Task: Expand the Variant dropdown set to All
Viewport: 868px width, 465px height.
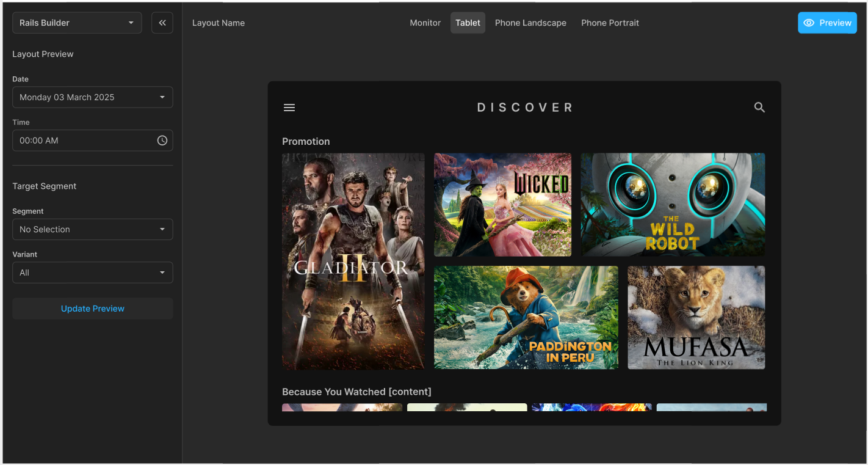Action: point(93,273)
